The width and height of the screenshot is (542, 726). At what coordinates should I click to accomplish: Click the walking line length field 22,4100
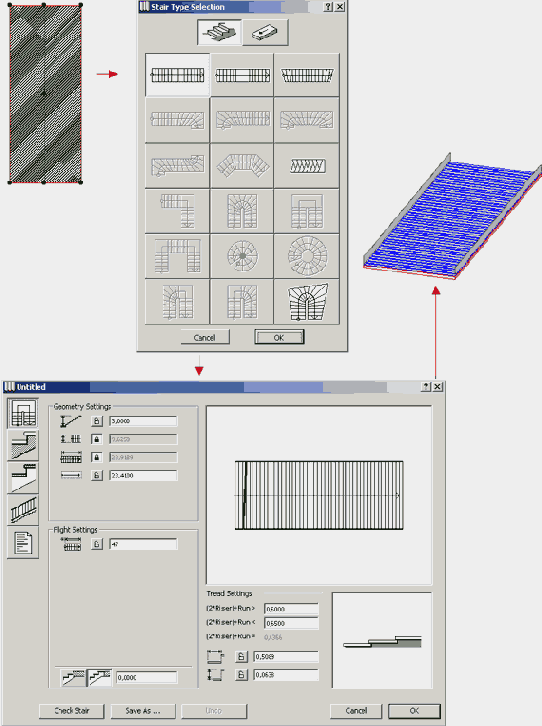tap(143, 476)
